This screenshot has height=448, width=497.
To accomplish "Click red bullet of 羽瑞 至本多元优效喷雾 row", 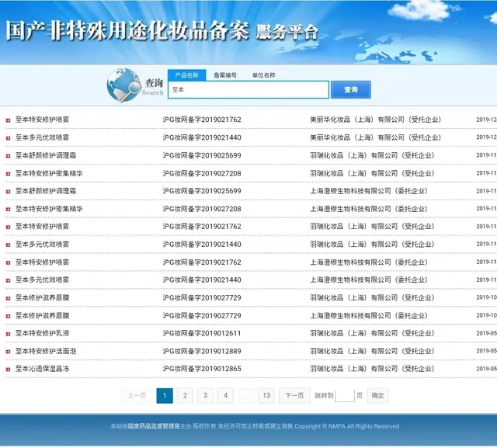I will click(x=9, y=245).
